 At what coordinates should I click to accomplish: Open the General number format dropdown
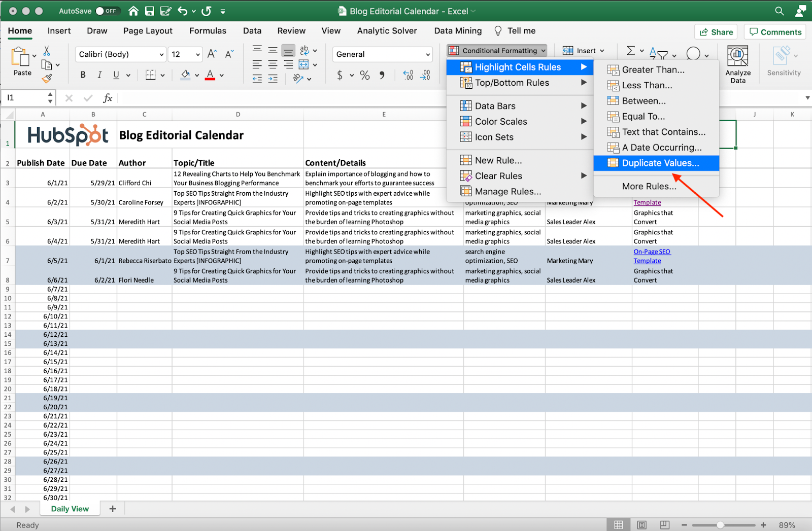(383, 54)
